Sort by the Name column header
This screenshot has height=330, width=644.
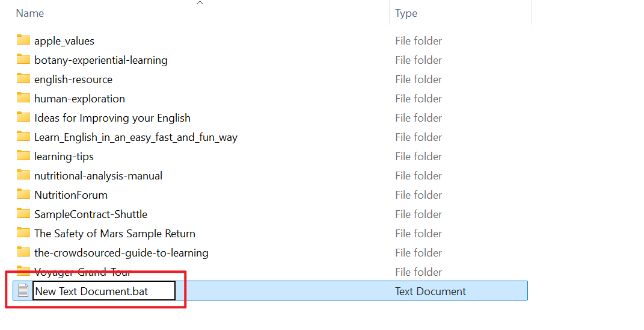pos(29,13)
